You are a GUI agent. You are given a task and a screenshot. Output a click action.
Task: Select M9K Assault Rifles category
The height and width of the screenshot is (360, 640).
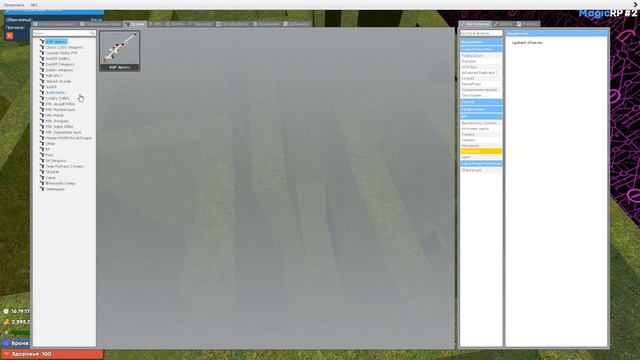pyautogui.click(x=60, y=104)
